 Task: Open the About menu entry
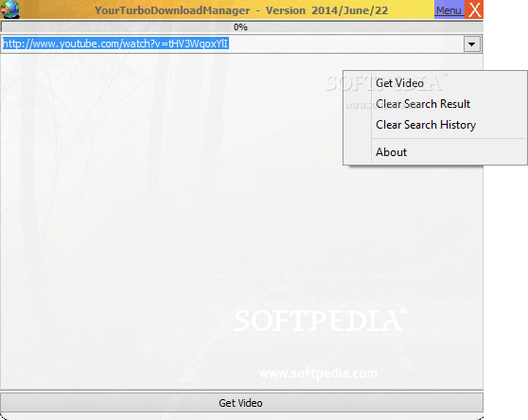coord(434,151)
